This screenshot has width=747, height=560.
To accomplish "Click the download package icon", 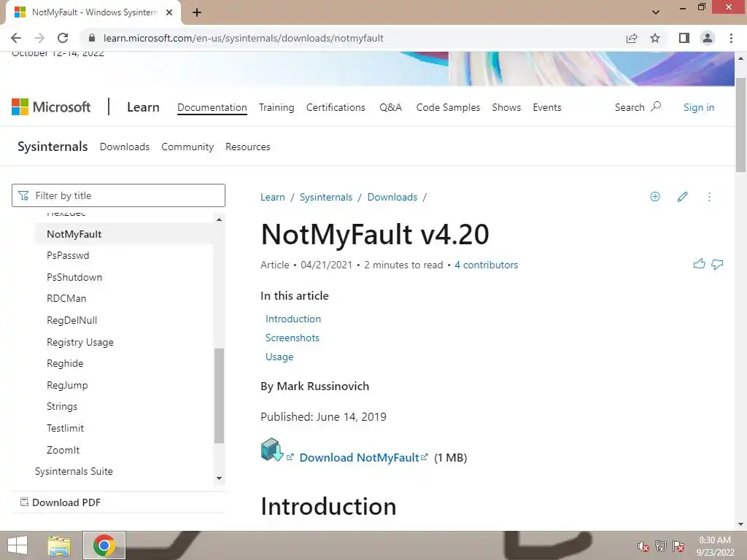I will tap(272, 449).
